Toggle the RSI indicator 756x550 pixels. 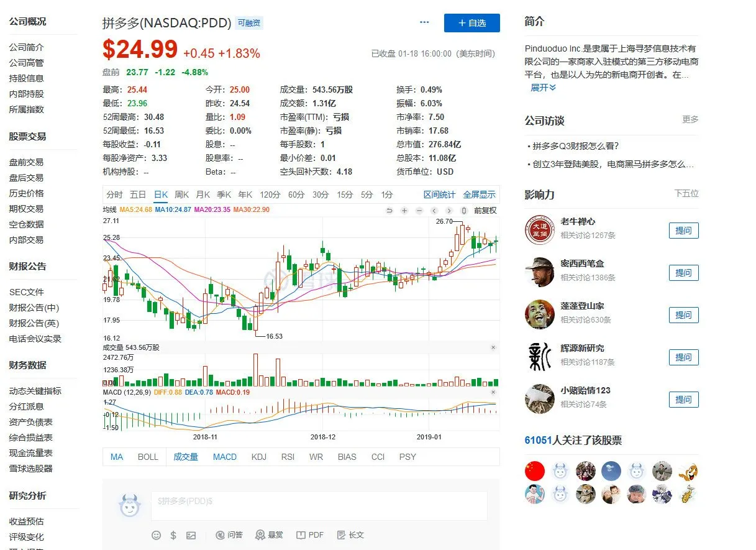288,457
